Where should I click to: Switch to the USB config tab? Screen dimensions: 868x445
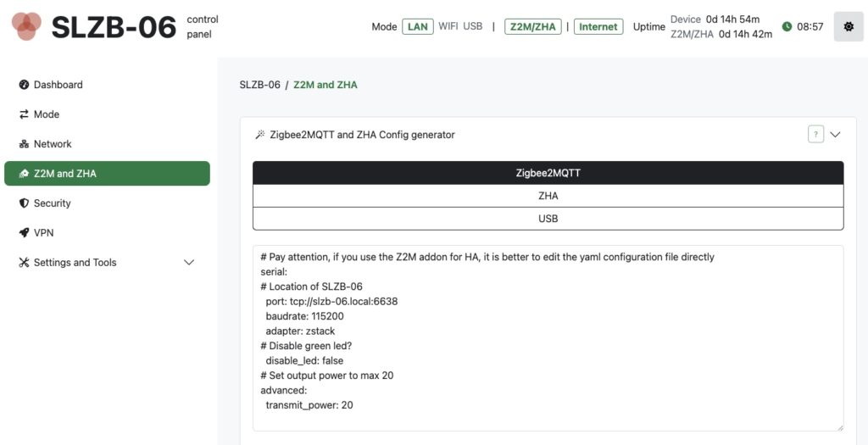click(x=548, y=219)
